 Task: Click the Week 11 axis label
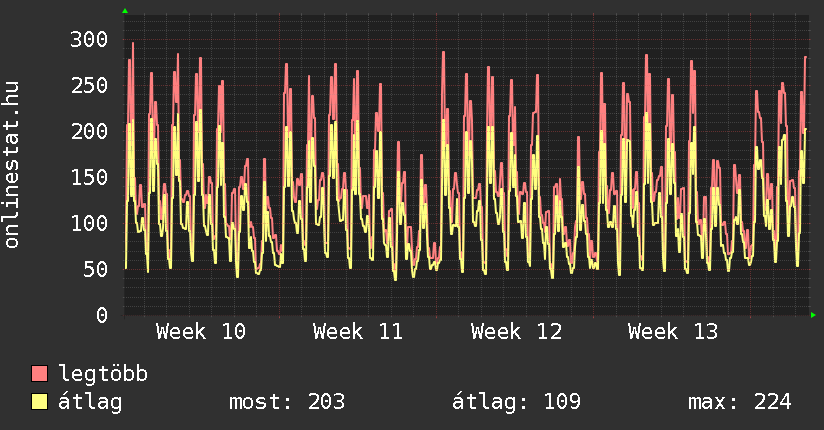click(357, 332)
